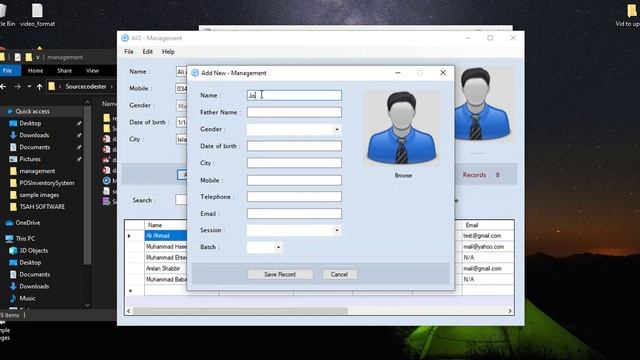Open the Gender dropdown in Add New dialog
Viewport: 640px width, 360px height.
337,129
